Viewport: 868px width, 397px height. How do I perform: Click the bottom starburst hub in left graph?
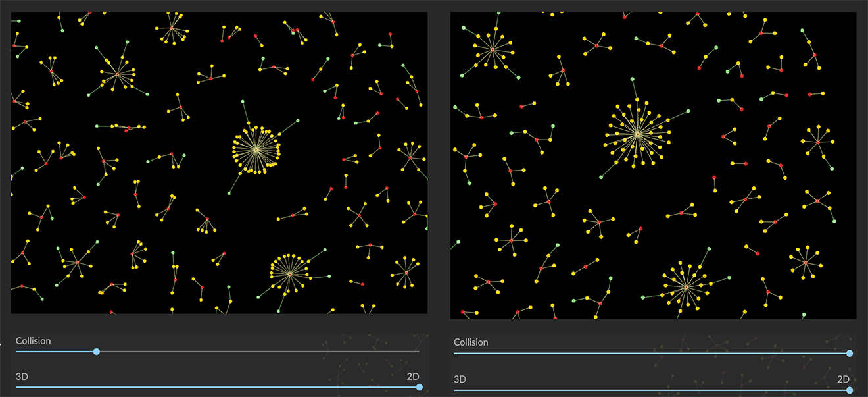[289, 274]
